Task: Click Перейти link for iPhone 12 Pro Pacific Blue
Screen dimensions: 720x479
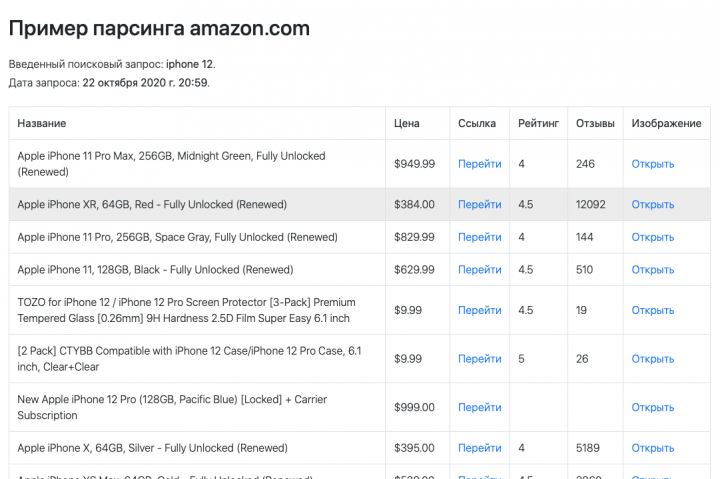Action: [x=479, y=407]
